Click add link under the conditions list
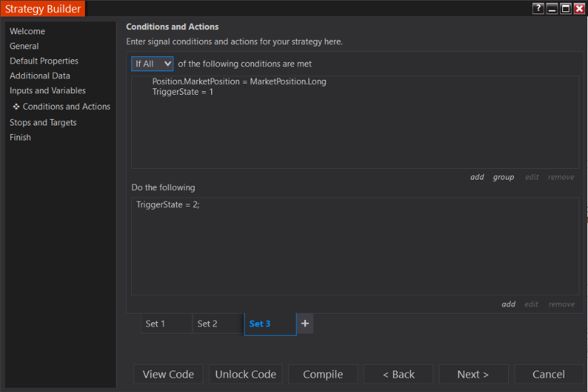The height and width of the screenshot is (392, 588). click(477, 177)
